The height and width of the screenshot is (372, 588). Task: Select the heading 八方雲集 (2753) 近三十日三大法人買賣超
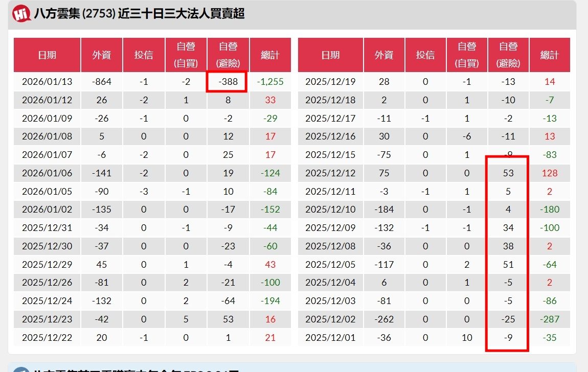pos(139,13)
